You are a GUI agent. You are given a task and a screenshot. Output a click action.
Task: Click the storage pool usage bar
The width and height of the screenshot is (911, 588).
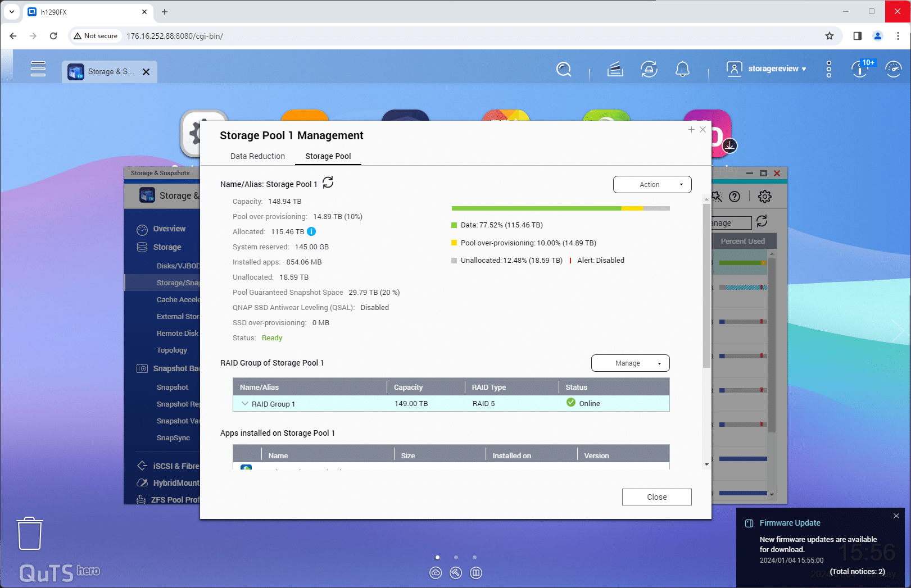(x=560, y=208)
